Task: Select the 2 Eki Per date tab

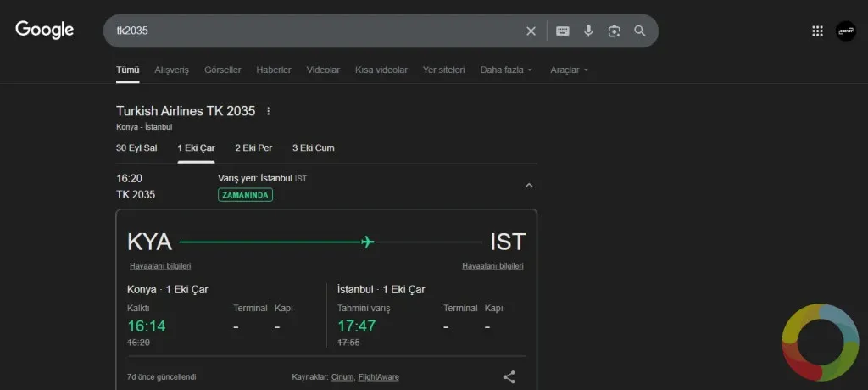Action: (x=253, y=148)
